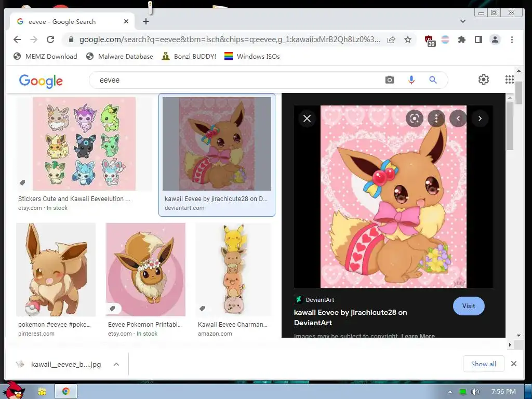
Task: Open the selected kawaii Eevee deviantart thumbnail
Action: point(217,144)
